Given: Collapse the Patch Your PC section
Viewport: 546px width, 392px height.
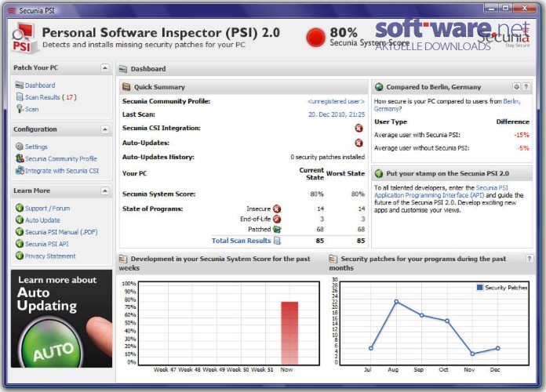Looking at the screenshot, I should coord(104,67).
